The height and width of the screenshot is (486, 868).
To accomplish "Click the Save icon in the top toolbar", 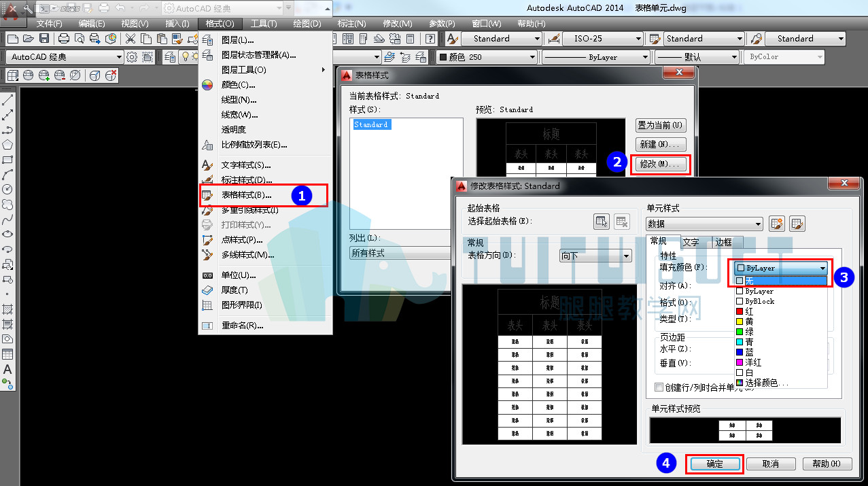I will pyautogui.click(x=44, y=39).
